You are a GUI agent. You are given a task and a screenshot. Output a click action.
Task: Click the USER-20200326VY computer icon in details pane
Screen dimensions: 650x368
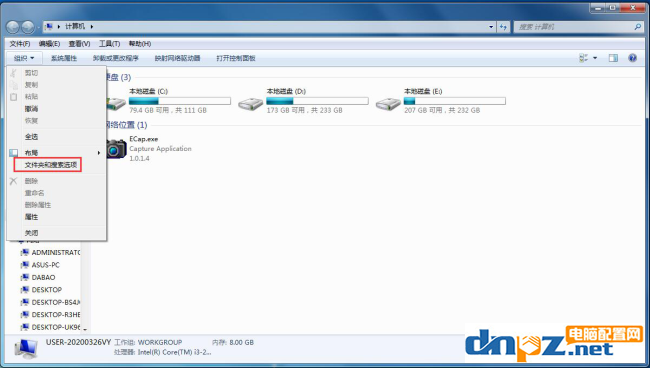(x=26, y=348)
